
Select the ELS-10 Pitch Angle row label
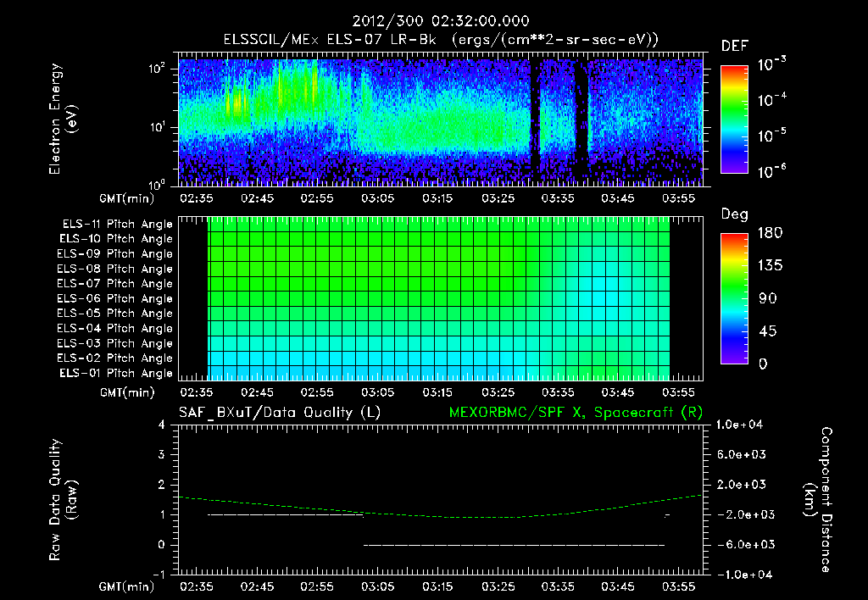116,239
